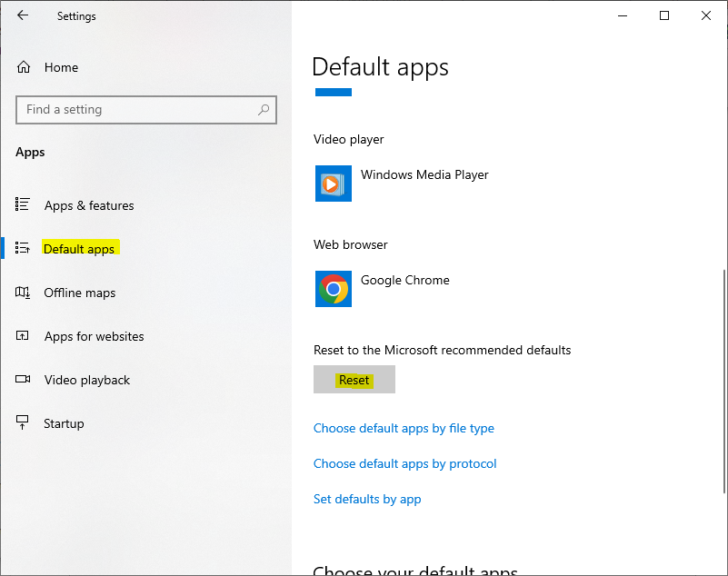The height and width of the screenshot is (576, 728).
Task: Change Google Chrome web browser default
Action: (405, 281)
